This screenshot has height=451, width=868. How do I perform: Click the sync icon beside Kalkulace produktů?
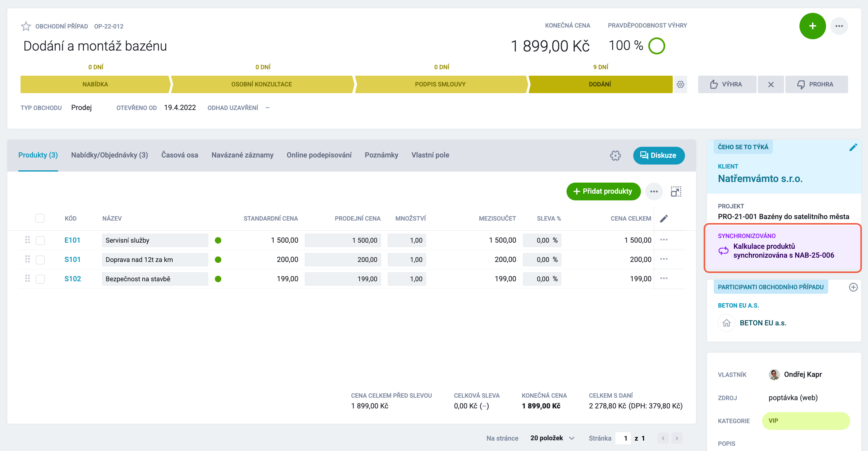click(x=723, y=251)
